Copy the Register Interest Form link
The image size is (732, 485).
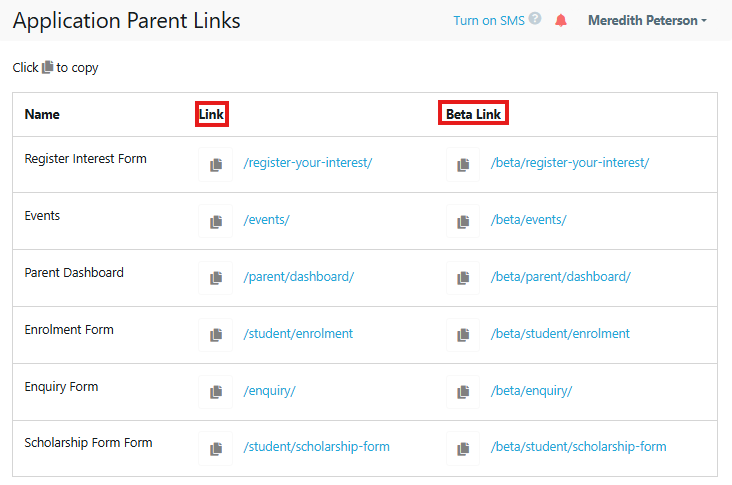[215, 164]
